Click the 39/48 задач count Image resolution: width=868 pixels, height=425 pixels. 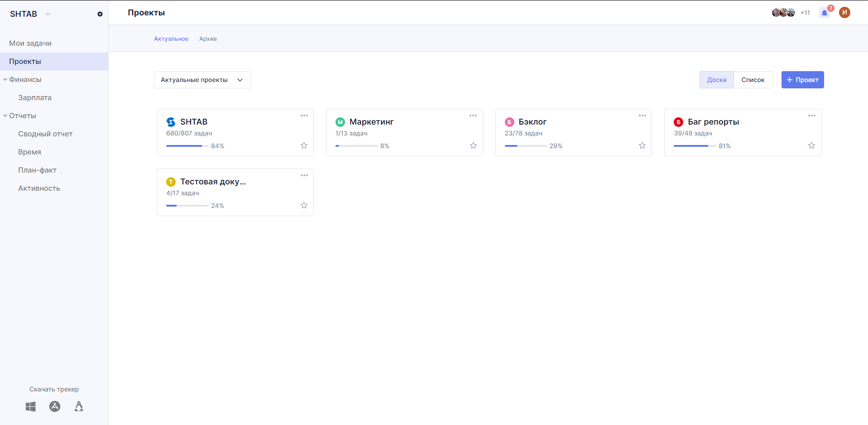point(693,133)
